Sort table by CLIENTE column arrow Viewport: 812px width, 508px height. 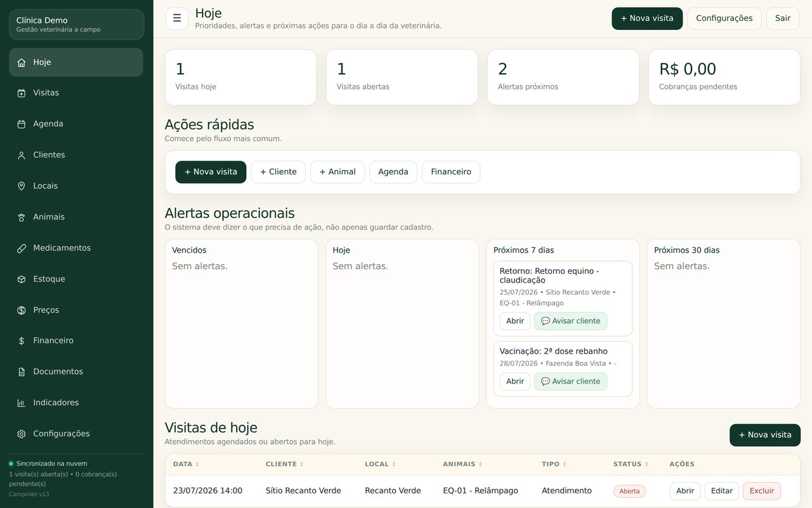(x=301, y=464)
